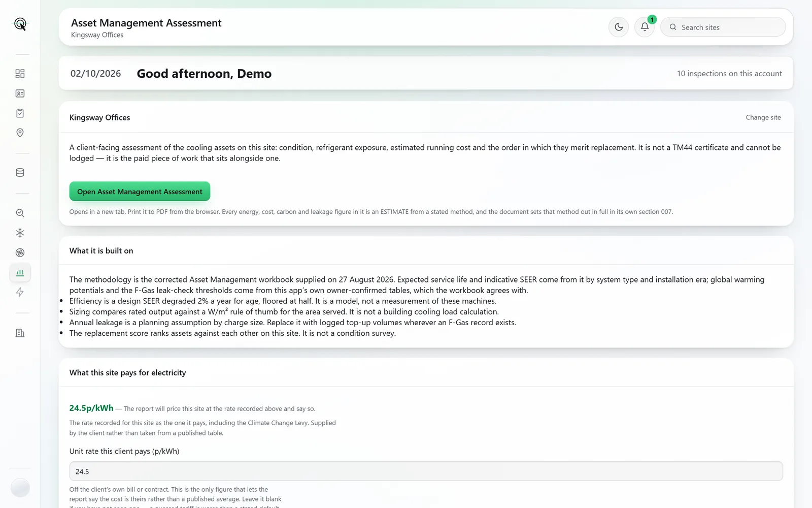Toggle dark mode moon icon

pos(619,27)
